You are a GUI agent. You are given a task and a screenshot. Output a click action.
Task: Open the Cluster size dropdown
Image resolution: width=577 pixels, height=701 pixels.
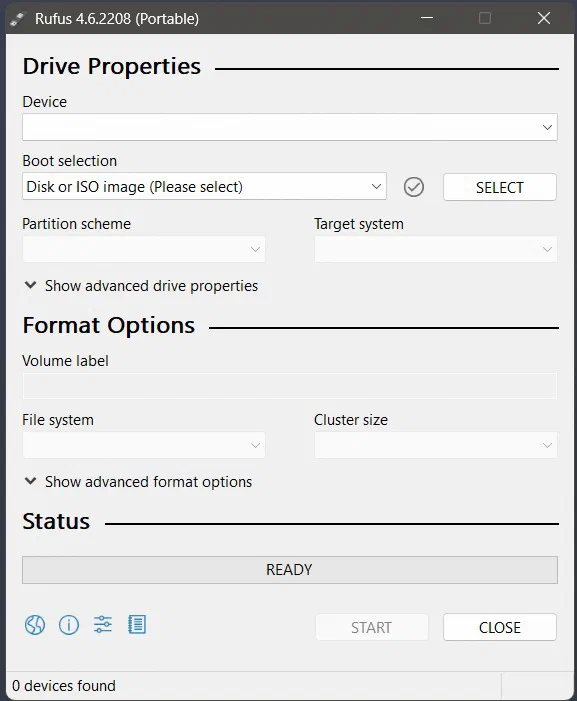point(436,445)
